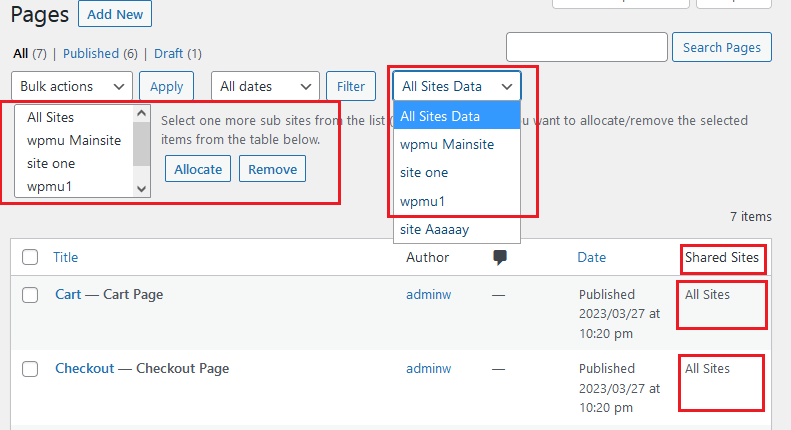
Task: Open the Draft pages filter link
Action: tap(177, 53)
